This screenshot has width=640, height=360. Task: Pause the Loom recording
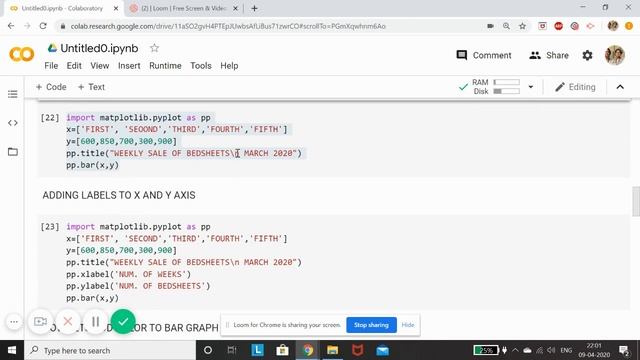coord(96,322)
